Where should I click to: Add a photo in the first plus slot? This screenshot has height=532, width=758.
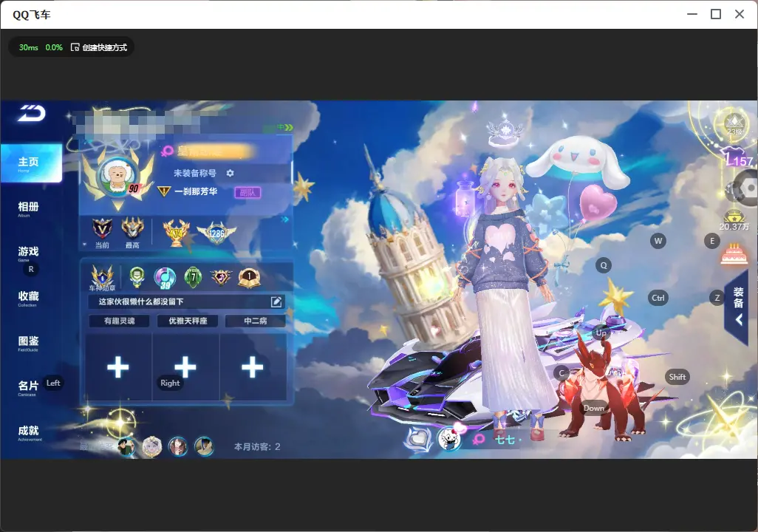point(118,367)
